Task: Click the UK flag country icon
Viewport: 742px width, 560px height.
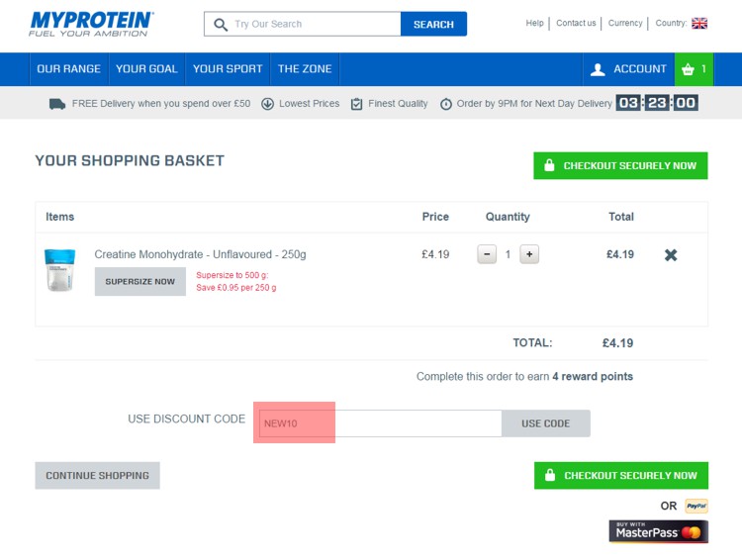Action: [699, 23]
